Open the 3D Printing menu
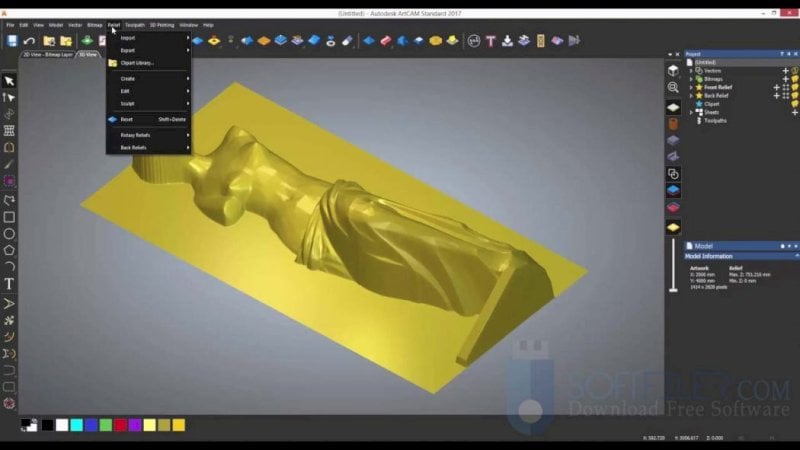The width and height of the screenshot is (800, 450). point(162,25)
